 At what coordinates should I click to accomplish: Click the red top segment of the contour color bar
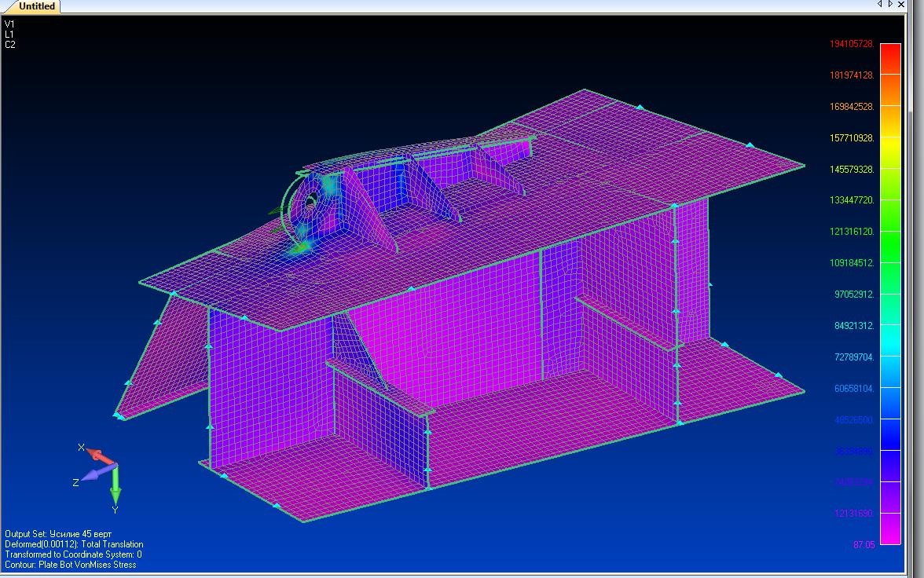890,59
